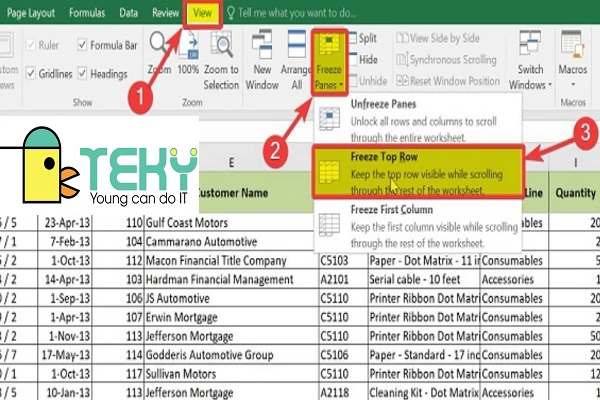600x400 pixels.
Task: Expand the Macros dropdown
Action: click(572, 59)
